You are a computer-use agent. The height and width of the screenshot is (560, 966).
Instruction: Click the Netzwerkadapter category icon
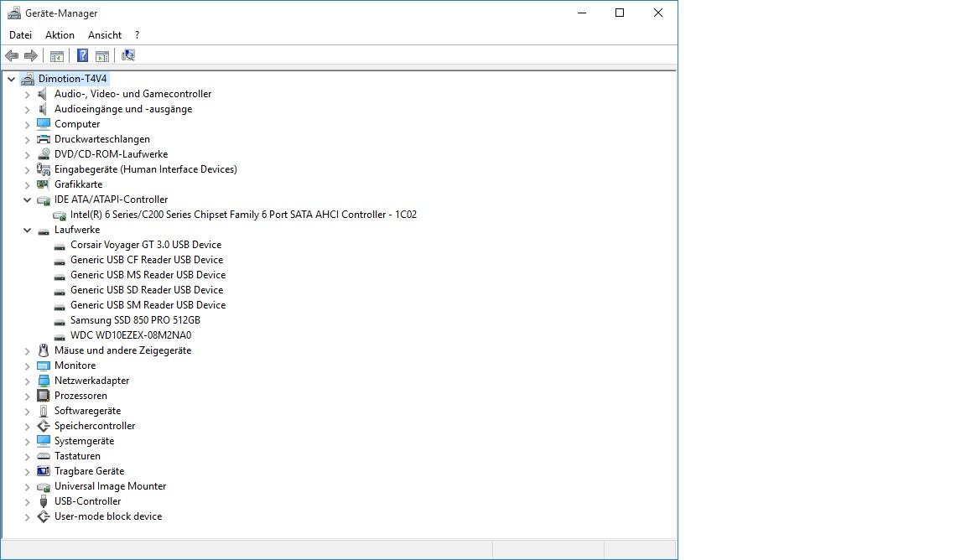point(43,381)
